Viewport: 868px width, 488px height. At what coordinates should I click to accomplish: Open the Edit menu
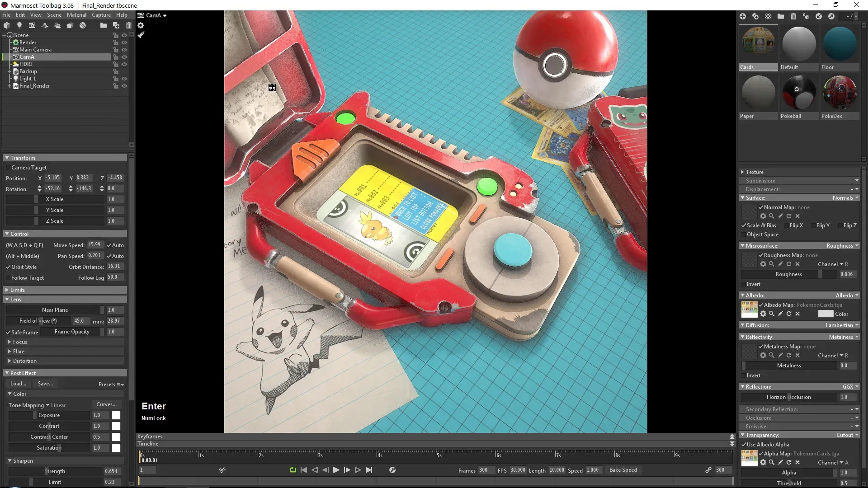[x=20, y=15]
